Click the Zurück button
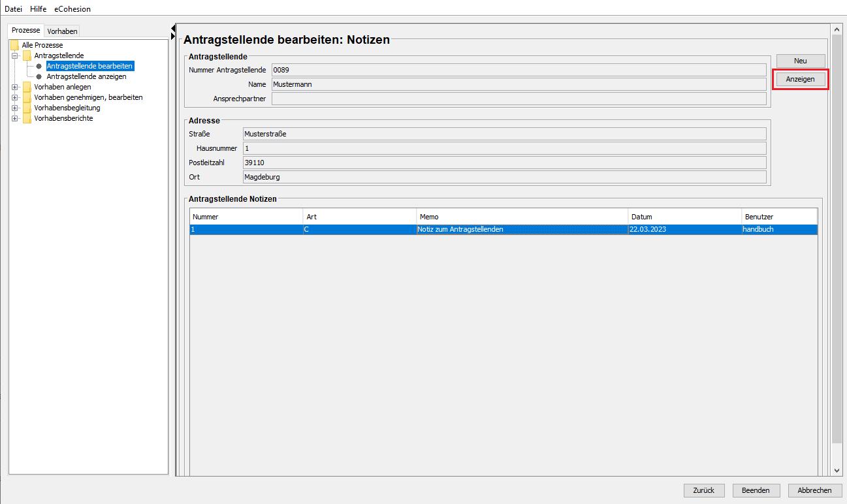The image size is (847, 504). point(704,490)
